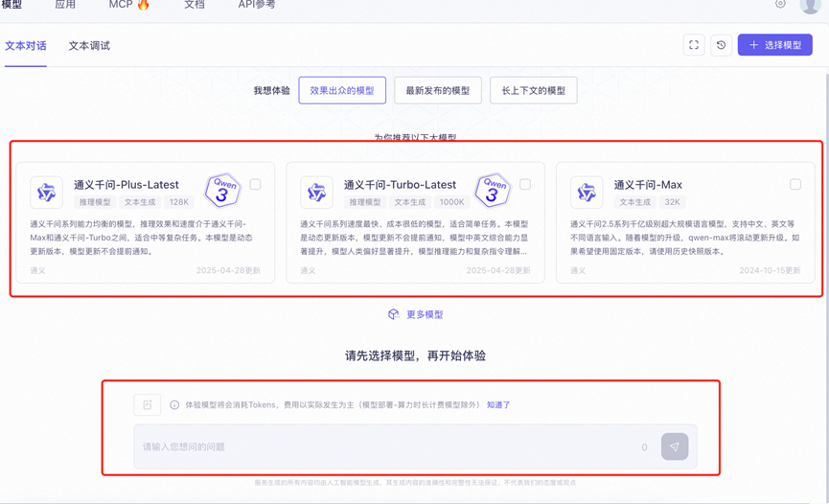This screenshot has height=504, width=829.
Task: Select the 效果出众的模型 filter
Action: [342, 90]
